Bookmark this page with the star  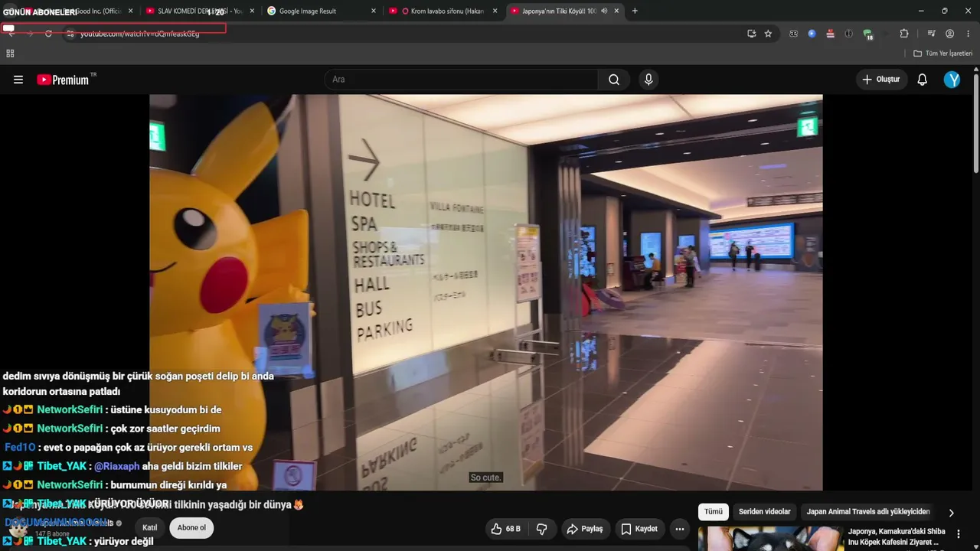pyautogui.click(x=768, y=34)
